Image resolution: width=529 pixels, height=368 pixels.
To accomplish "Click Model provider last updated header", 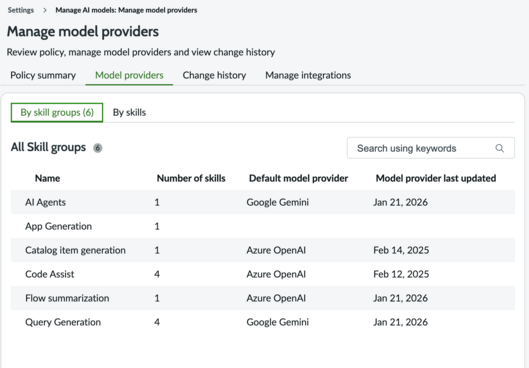I will [x=436, y=178].
